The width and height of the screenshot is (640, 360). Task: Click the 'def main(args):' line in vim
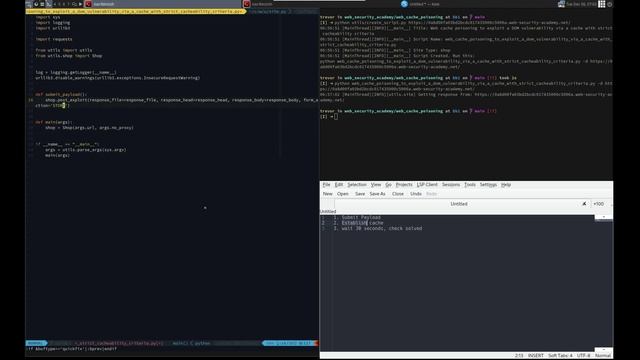pyautogui.click(x=53, y=122)
